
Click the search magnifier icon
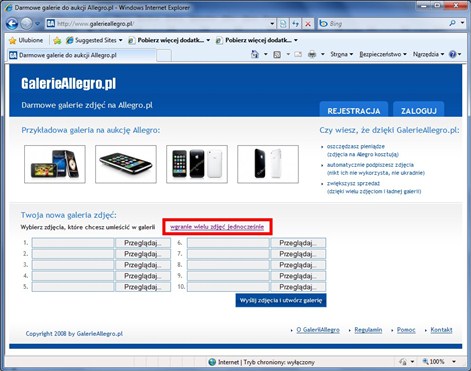point(452,23)
